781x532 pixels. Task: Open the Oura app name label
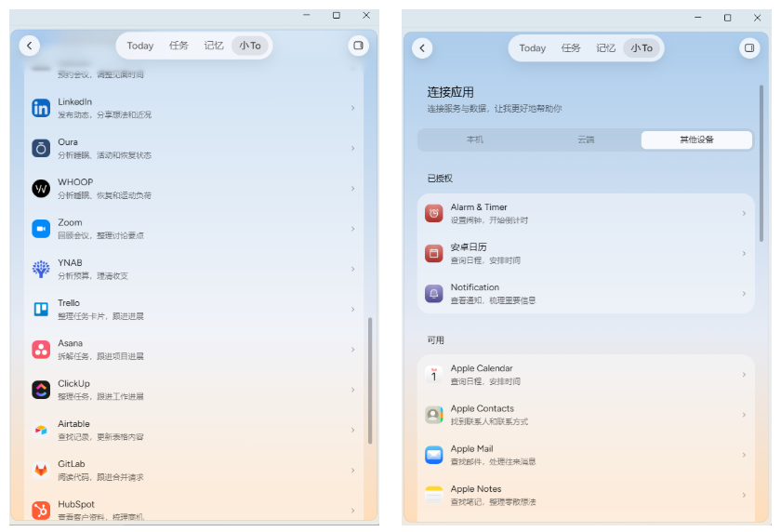(68, 142)
